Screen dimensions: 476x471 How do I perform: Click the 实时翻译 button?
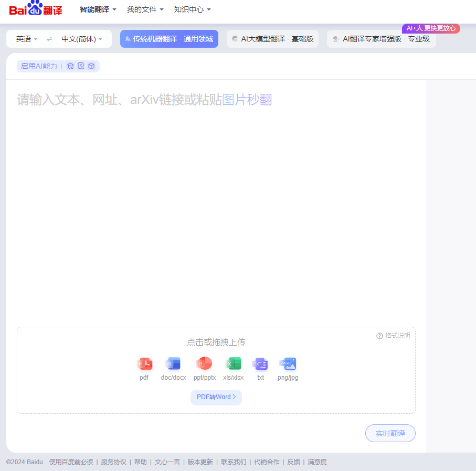click(390, 433)
